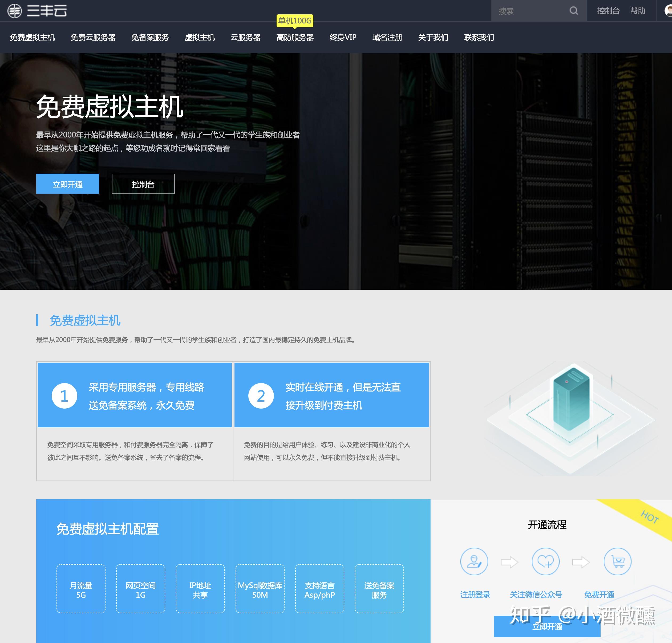Click 关注微信公众号 link text
672x643 pixels.
tap(536, 595)
